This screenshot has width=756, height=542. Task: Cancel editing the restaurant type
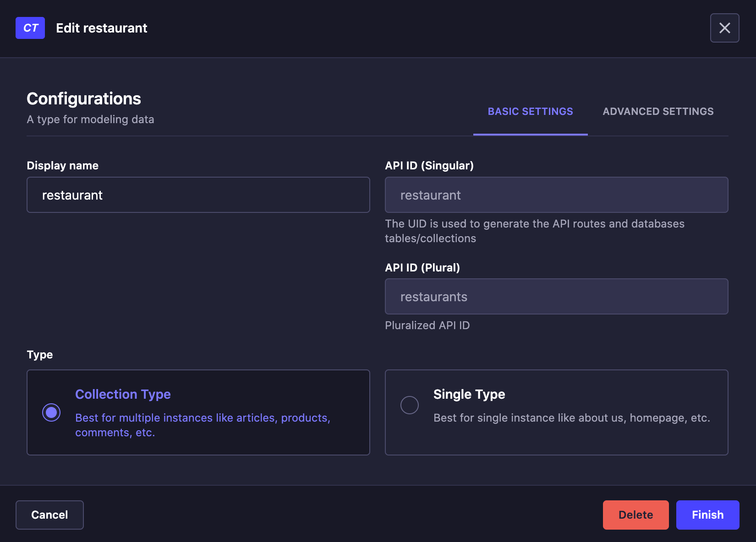[49, 515]
